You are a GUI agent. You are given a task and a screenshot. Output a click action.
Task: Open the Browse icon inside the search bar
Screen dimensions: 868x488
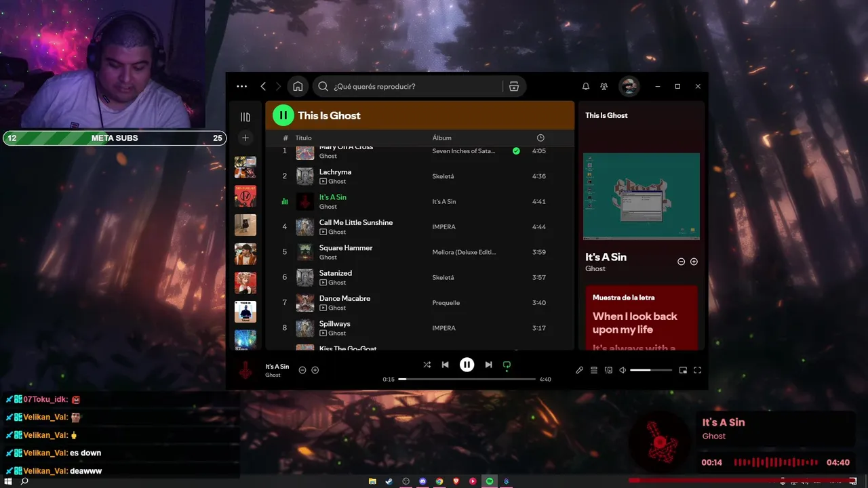pos(514,86)
